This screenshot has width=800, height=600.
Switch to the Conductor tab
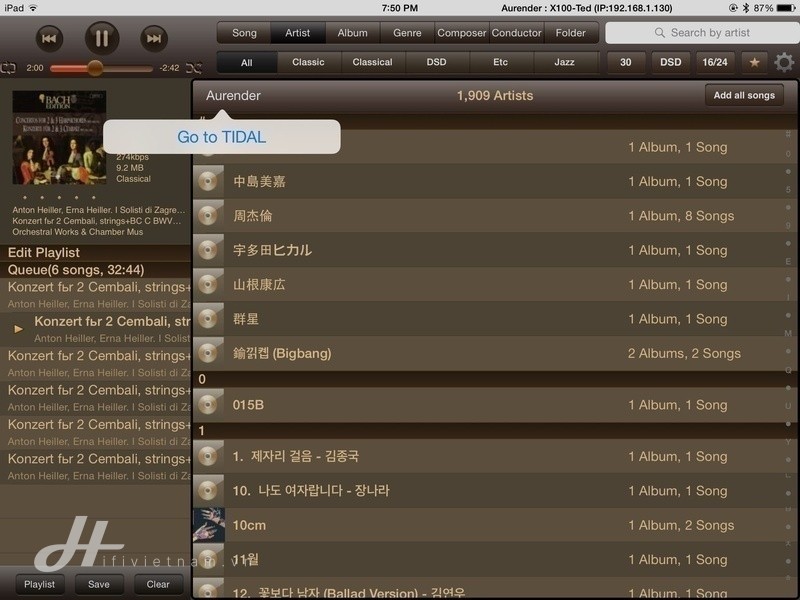(x=516, y=33)
